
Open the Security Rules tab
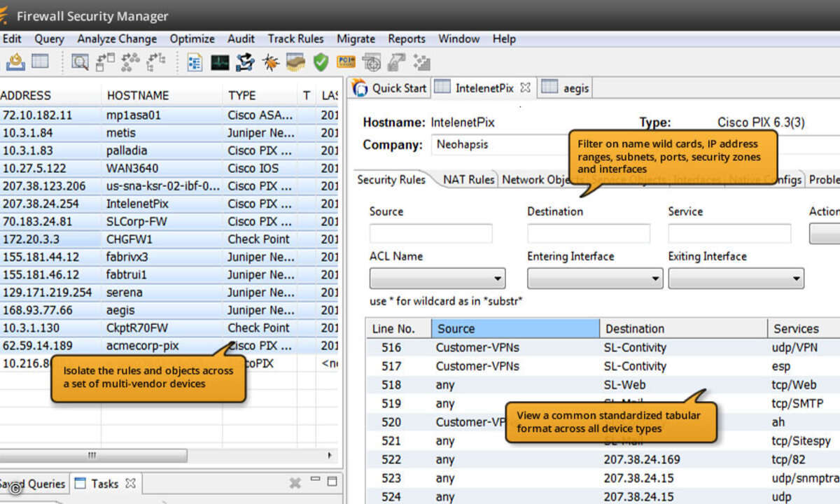[x=391, y=180]
